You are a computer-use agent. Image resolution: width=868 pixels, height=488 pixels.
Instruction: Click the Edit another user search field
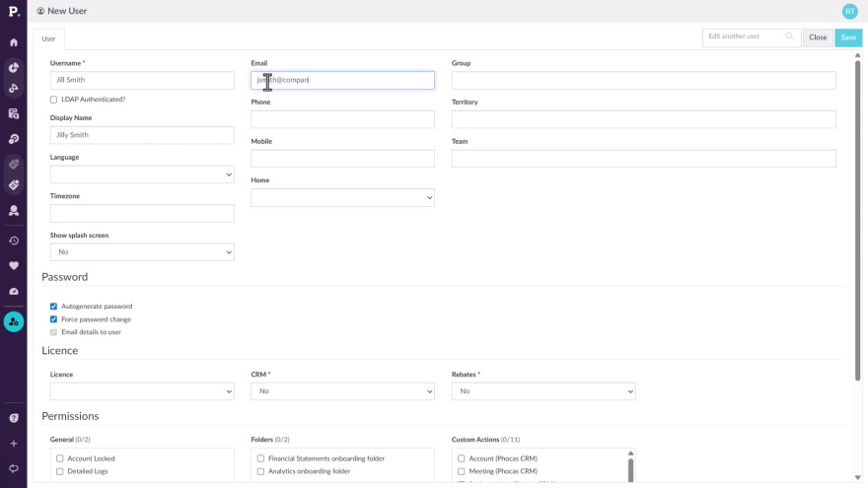coord(746,36)
